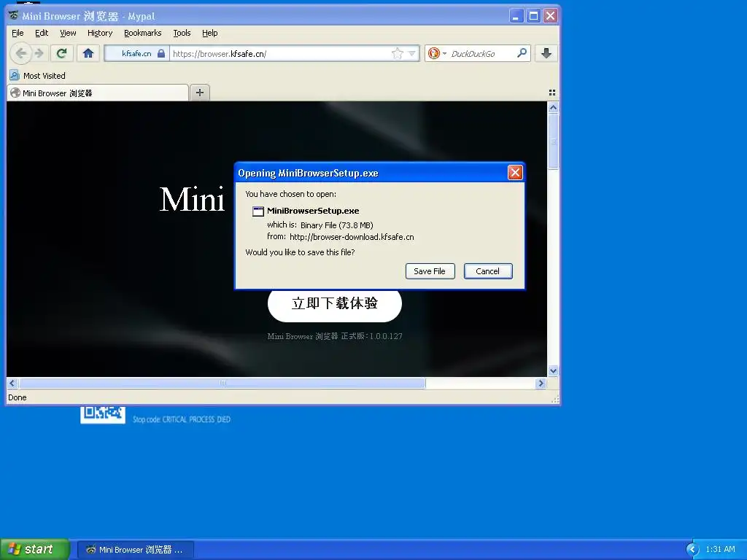Screen dimensions: 747x560
Task: Open the History menu
Action: (x=100, y=33)
